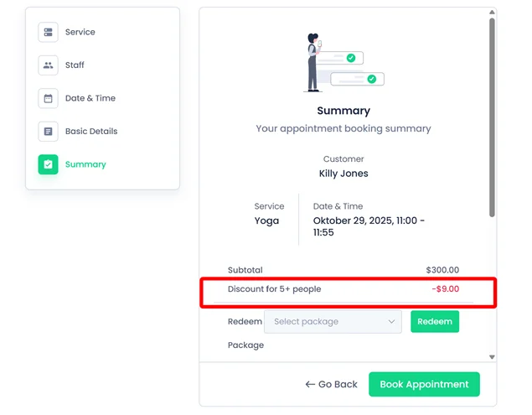Click the Staff people icon

pos(48,65)
